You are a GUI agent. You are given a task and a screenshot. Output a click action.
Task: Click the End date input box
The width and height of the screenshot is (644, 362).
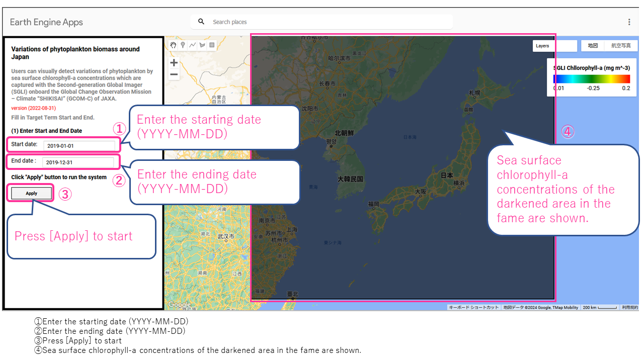click(x=78, y=162)
